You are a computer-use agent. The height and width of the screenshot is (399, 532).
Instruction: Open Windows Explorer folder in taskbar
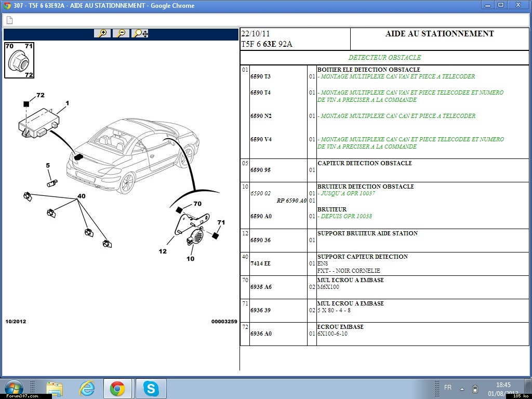click(55, 388)
